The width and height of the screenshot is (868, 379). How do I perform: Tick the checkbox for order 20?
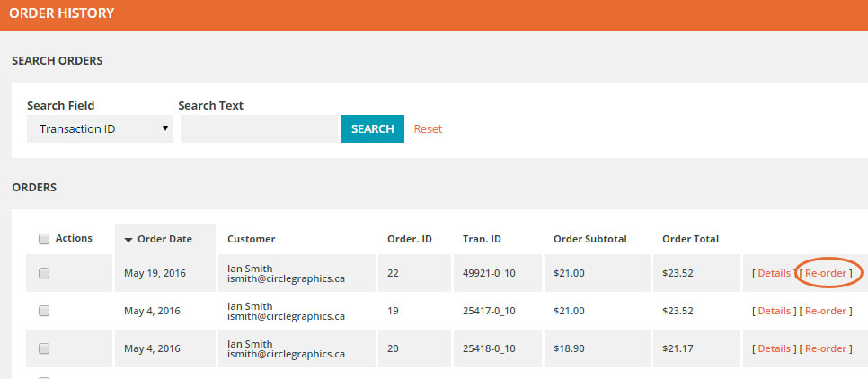coord(44,348)
